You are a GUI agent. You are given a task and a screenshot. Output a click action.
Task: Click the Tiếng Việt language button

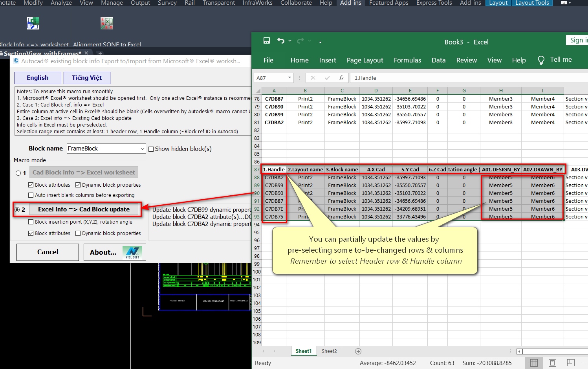pyautogui.click(x=87, y=78)
